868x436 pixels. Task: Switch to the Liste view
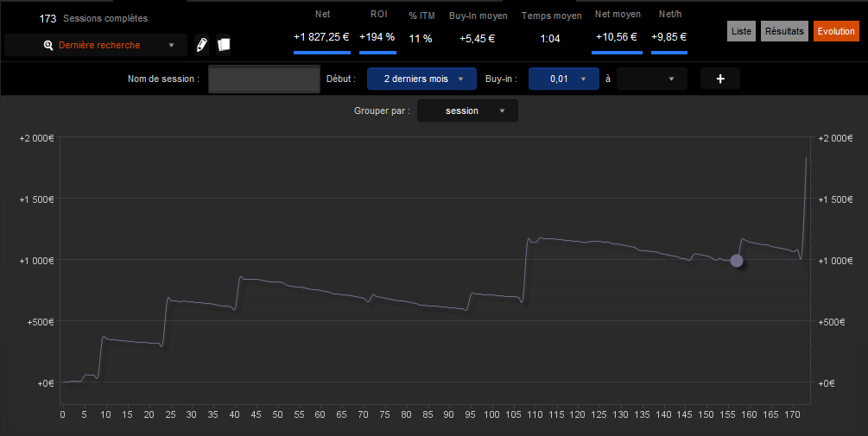[x=741, y=31]
